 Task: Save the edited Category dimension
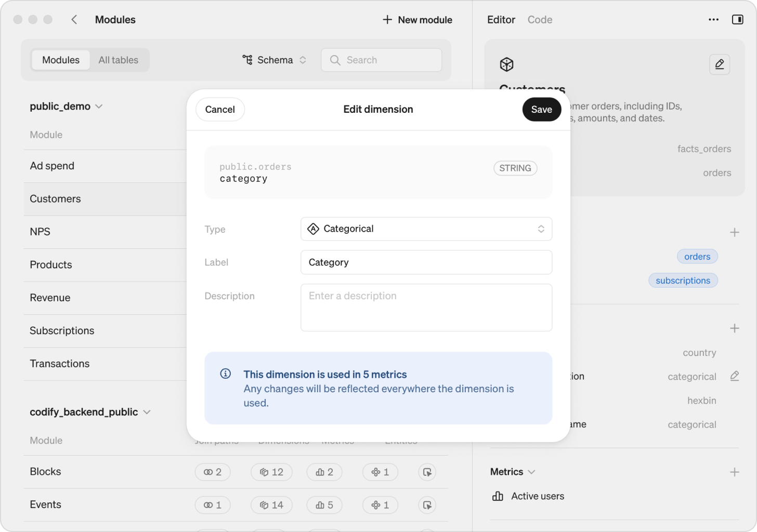pos(541,109)
